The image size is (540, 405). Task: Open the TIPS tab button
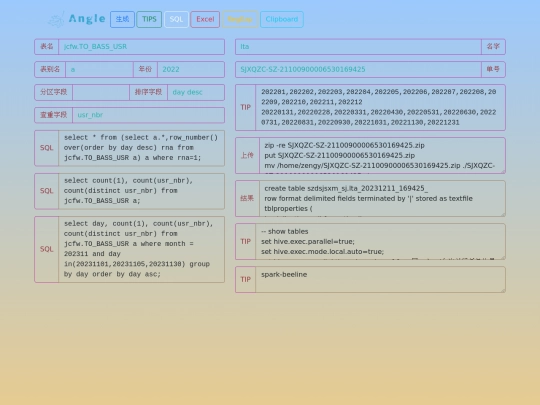click(149, 19)
